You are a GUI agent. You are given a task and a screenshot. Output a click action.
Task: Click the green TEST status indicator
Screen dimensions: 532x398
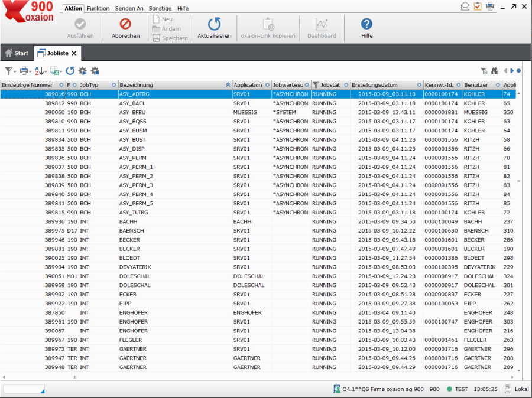coord(450,389)
